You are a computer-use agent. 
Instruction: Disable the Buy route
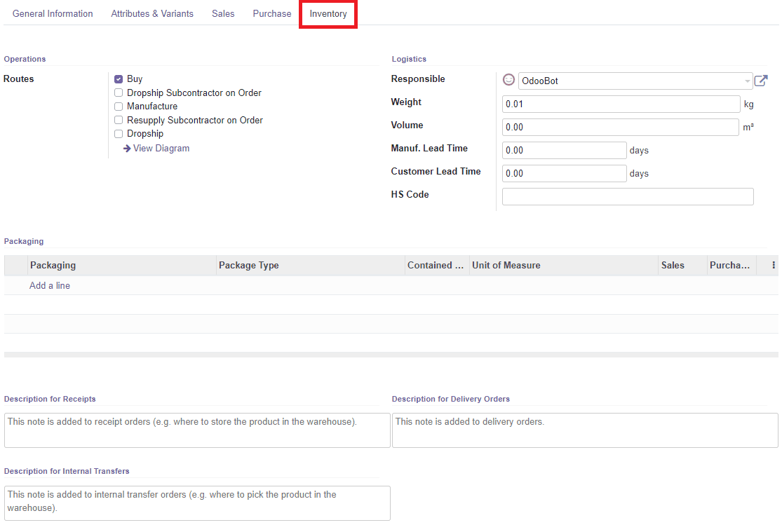(119, 79)
